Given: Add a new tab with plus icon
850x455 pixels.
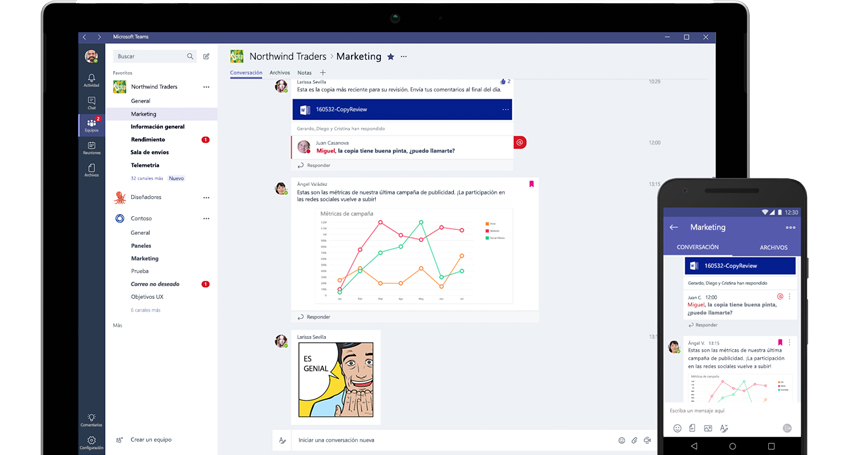Looking at the screenshot, I should click(323, 73).
